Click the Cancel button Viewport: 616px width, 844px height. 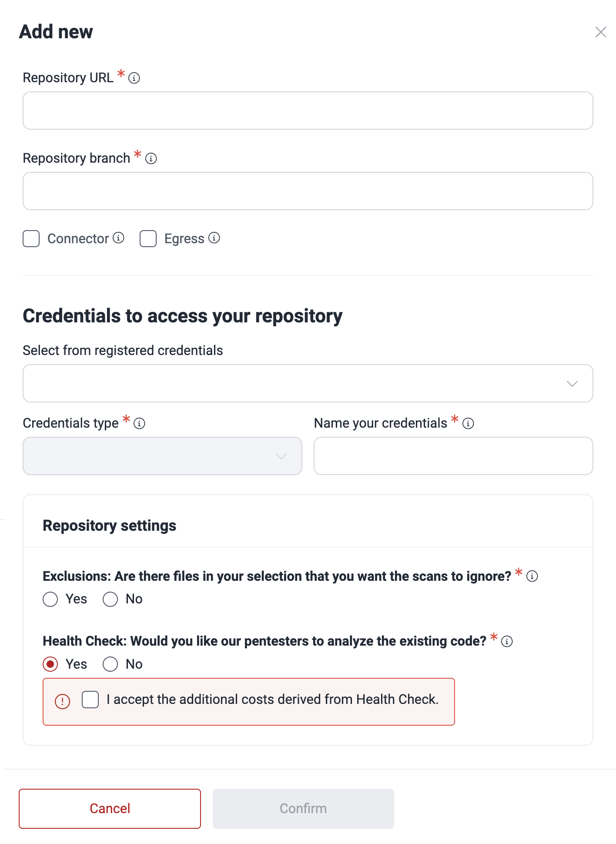tap(110, 808)
